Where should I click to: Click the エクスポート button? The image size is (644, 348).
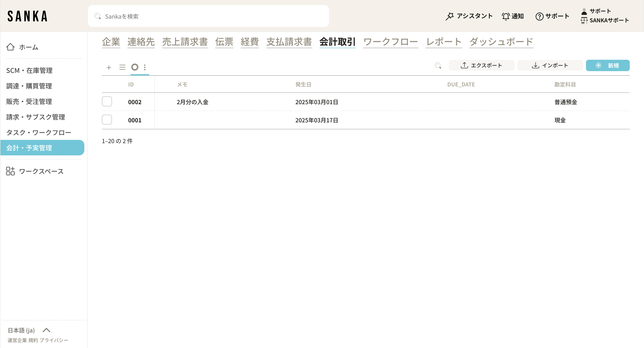coord(481,65)
